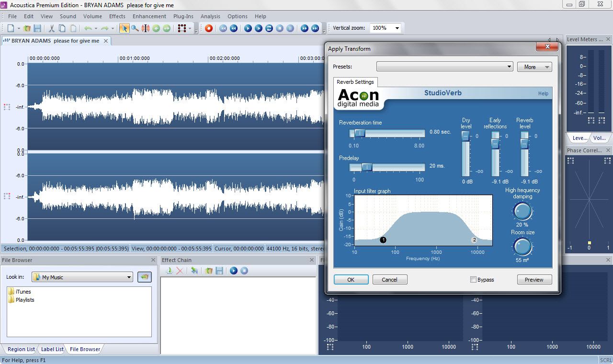Viewport: 613px width, 364px height.
Task: Save the recording with the main toolbar floppy icon
Action: tap(37, 28)
